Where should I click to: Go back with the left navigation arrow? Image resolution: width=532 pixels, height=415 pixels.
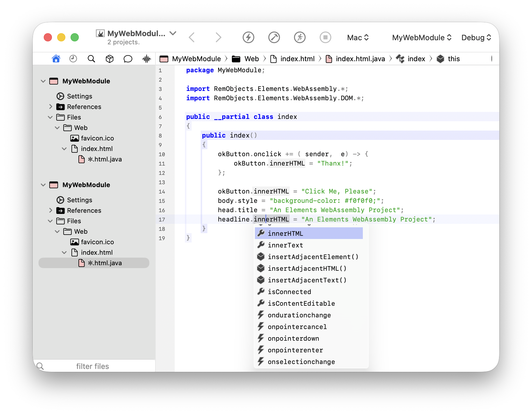(x=192, y=37)
